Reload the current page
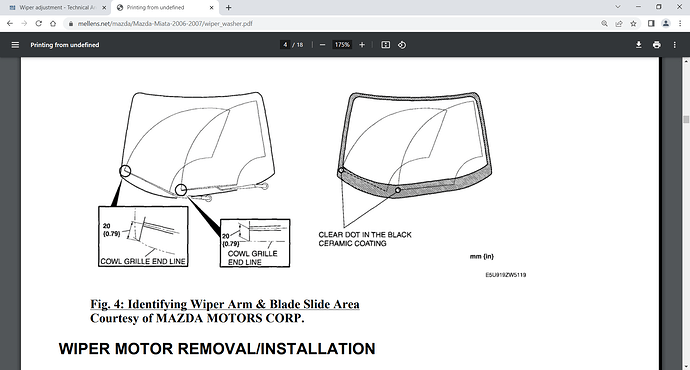690x370 pixels. tap(39, 24)
